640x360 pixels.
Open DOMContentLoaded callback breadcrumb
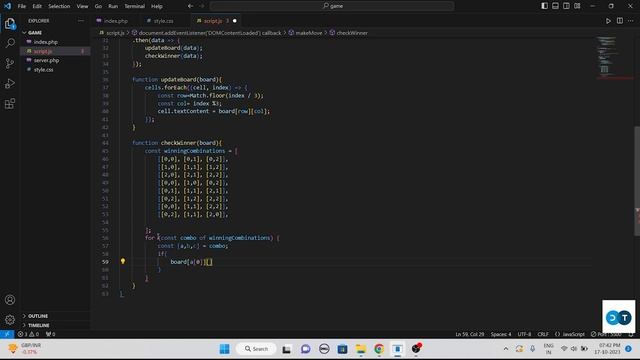(x=207, y=33)
